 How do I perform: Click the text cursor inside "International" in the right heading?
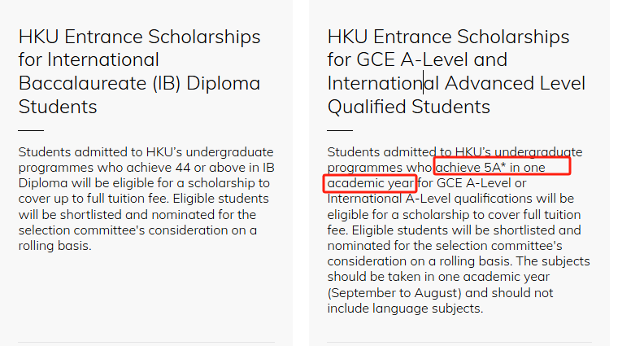tap(424, 83)
